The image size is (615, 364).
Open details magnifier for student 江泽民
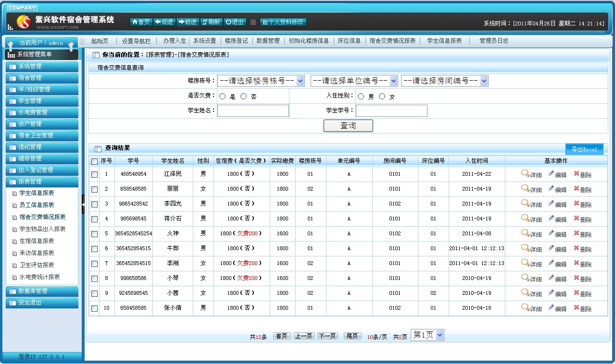(x=525, y=174)
